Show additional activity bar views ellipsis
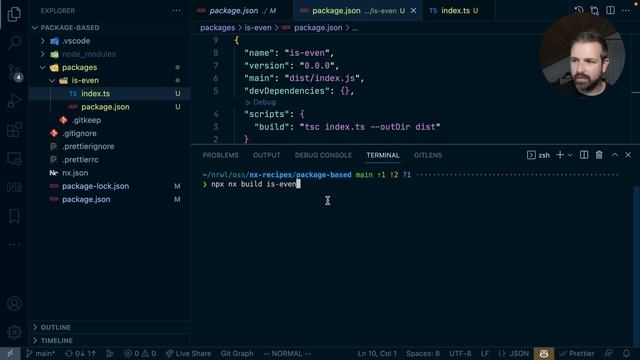 click(14, 244)
